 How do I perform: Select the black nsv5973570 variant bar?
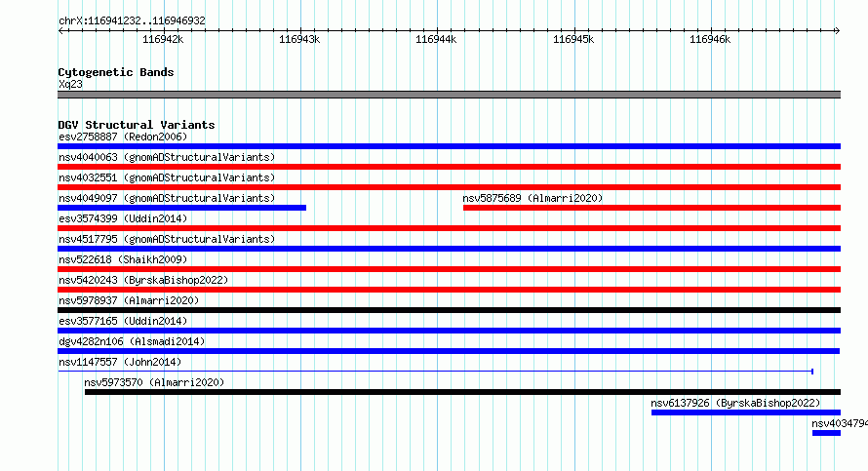click(463, 392)
